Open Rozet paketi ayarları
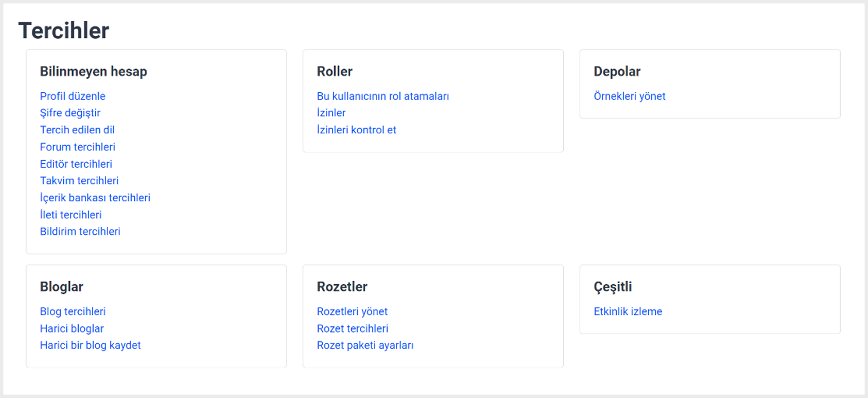868x398 pixels. click(x=365, y=345)
